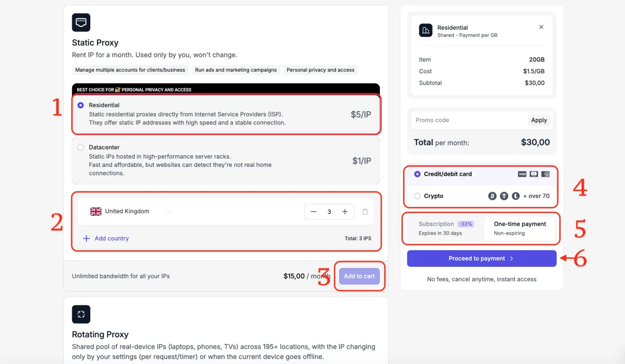Choose Crypto as payment method

pos(417,196)
